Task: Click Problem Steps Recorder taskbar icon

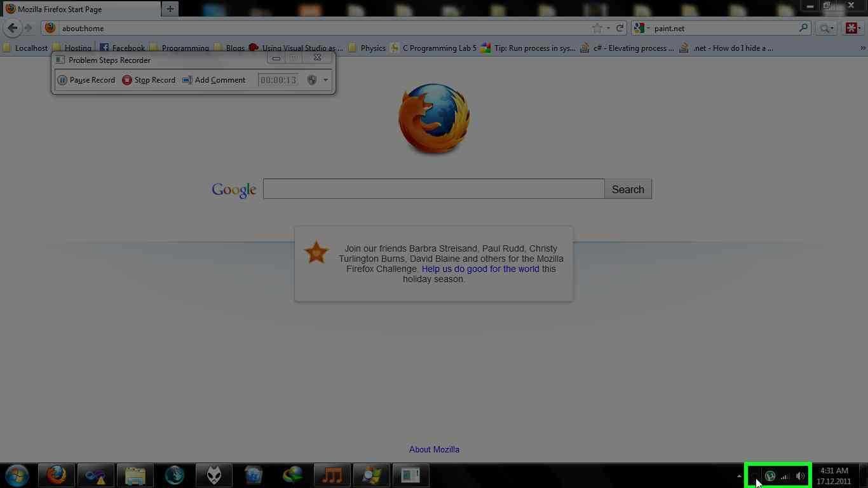Action: click(411, 475)
